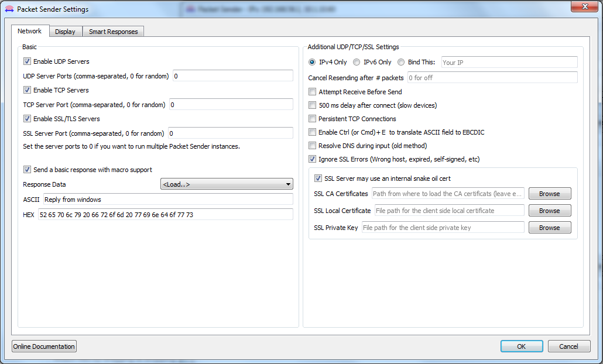The height and width of the screenshot is (364, 603).
Task: Toggle Enable SSL/TLS Servers
Action: pos(27,118)
